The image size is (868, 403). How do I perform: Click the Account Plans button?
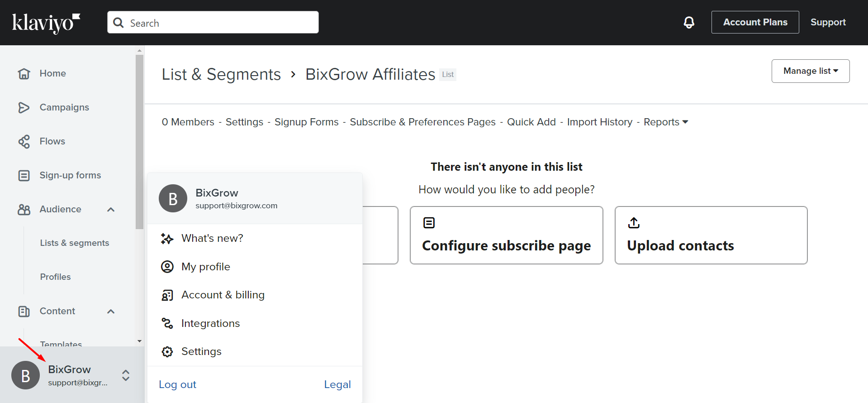pyautogui.click(x=755, y=22)
